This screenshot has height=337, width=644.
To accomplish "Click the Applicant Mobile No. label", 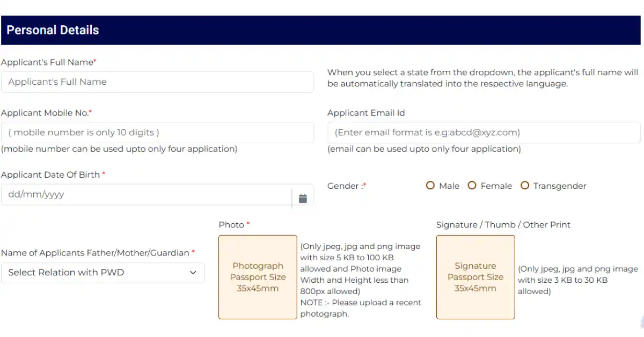I will 47,113.
